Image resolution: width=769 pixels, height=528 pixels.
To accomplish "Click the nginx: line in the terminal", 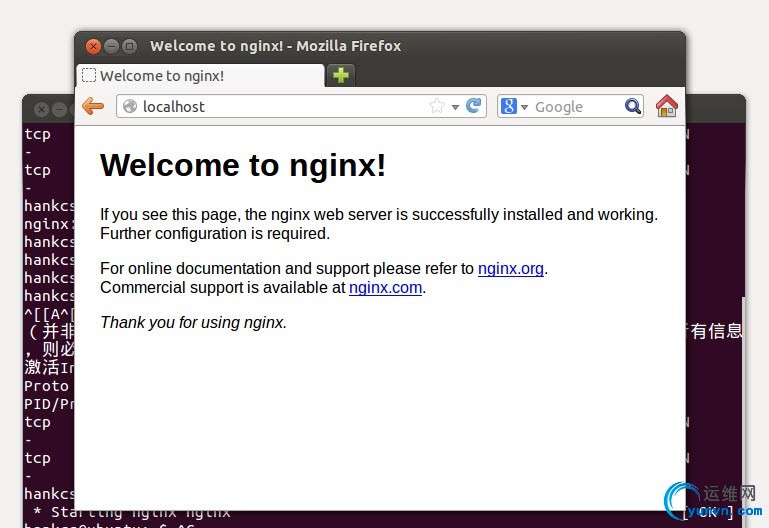I will (x=49, y=224).
